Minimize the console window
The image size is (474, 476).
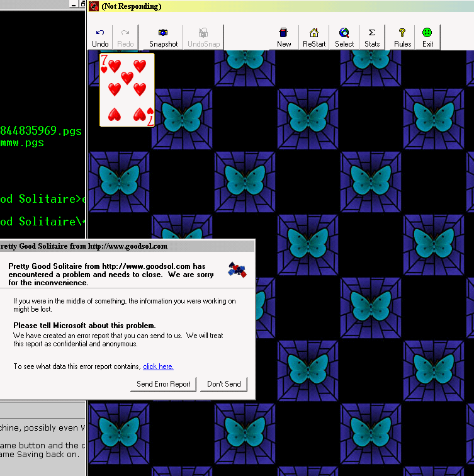pyautogui.click(x=74, y=4)
